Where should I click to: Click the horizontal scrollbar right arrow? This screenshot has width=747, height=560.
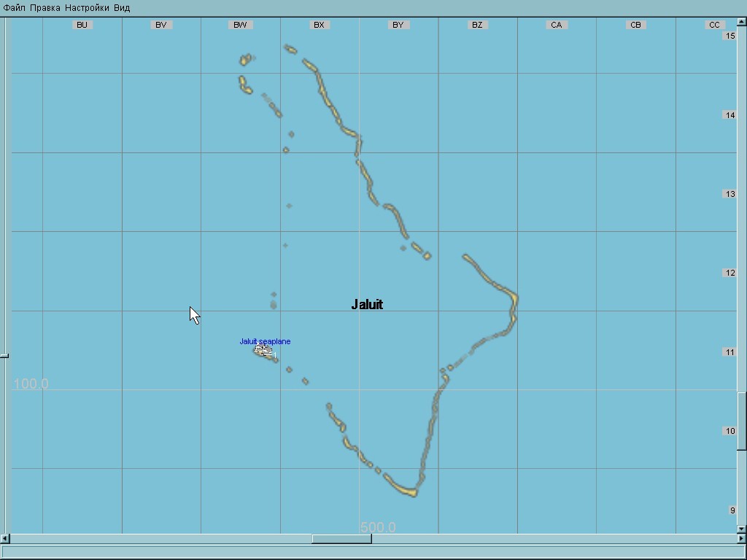coord(742,539)
